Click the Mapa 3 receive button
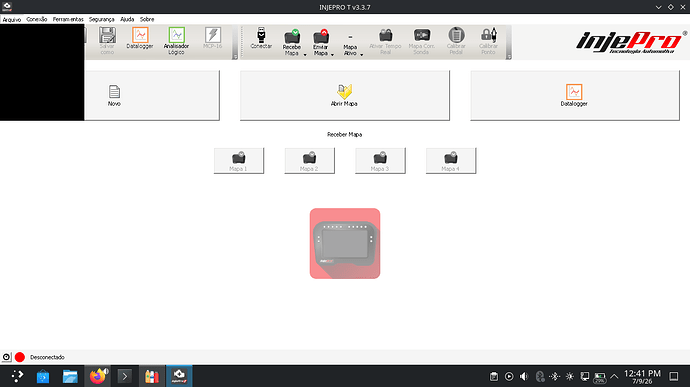690x387 pixels. tap(380, 161)
